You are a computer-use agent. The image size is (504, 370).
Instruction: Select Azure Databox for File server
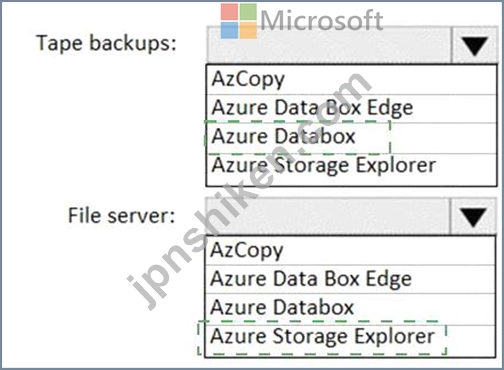[x=350, y=308]
